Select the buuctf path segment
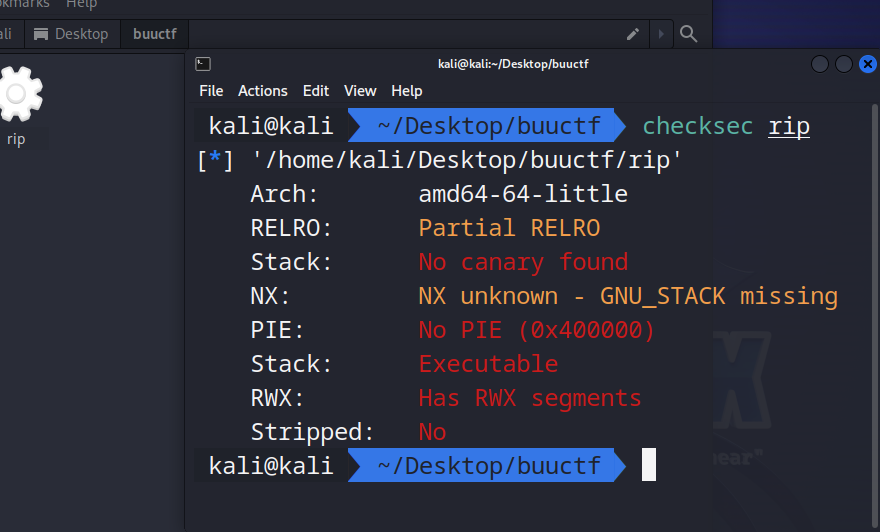 click(154, 34)
